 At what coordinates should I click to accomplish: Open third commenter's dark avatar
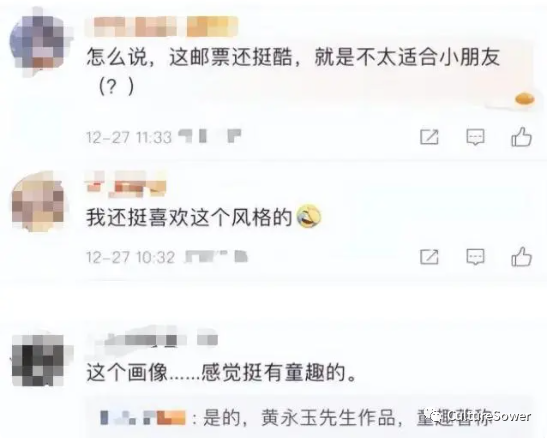(x=38, y=361)
